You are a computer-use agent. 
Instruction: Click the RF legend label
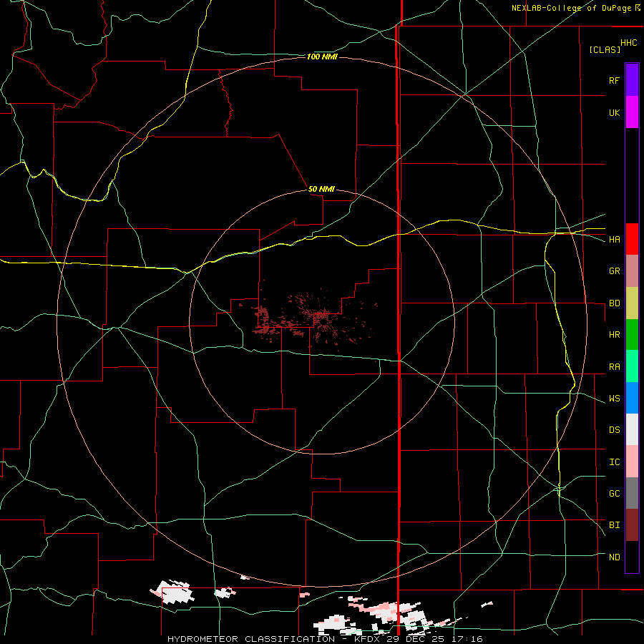[x=614, y=80]
